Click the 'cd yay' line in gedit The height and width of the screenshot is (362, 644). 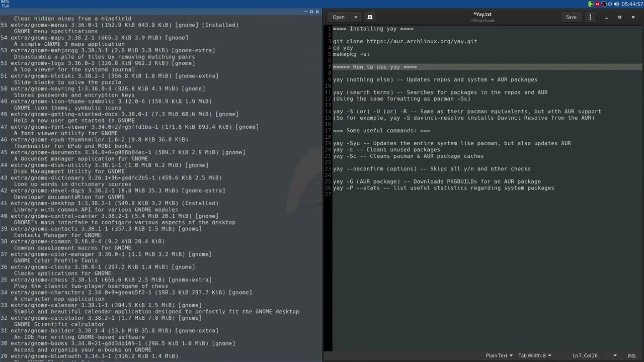point(343,48)
